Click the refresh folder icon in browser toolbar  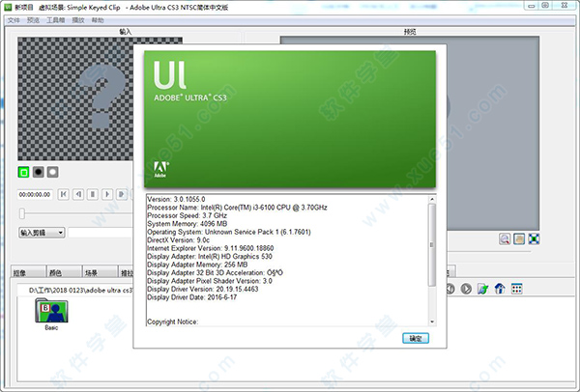[482, 289]
